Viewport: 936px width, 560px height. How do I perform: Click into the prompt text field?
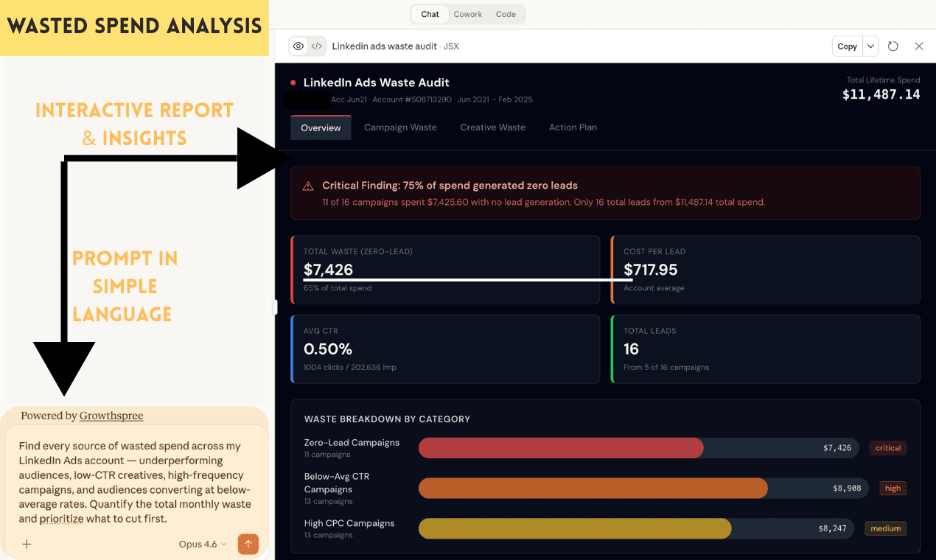(135, 482)
